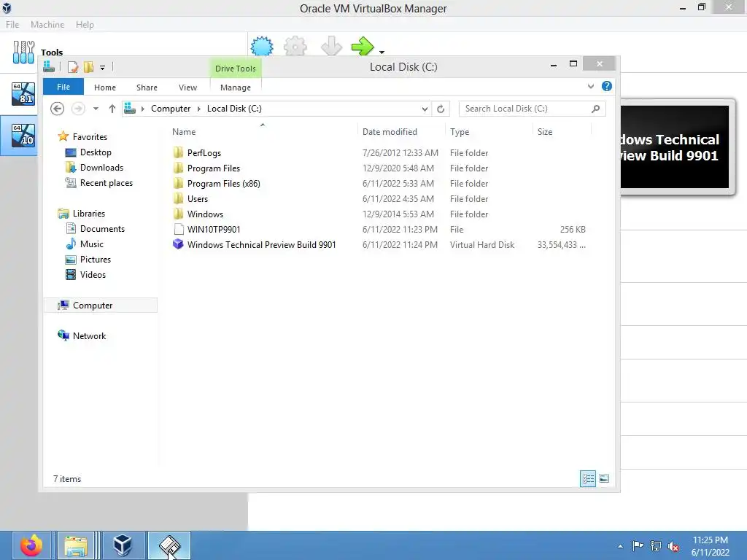Open the Start button dropdown arrow in VirtualBox
The image size is (747, 560).
pyautogui.click(x=382, y=52)
